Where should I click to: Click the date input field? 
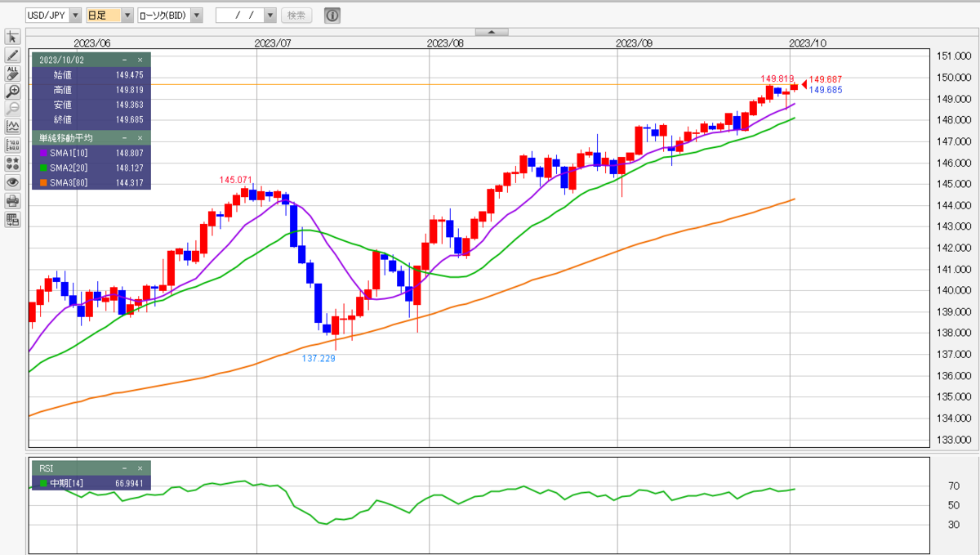[240, 16]
